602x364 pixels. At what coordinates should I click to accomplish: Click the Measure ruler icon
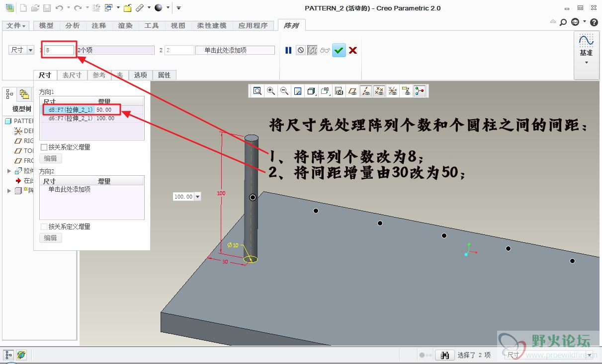[140, 8]
